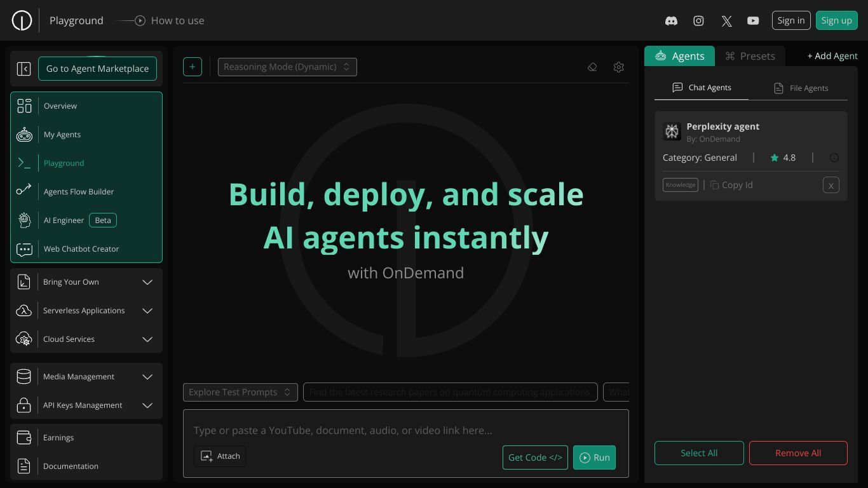Select the File Agents tab
The height and width of the screenshot is (488, 868).
coord(800,88)
